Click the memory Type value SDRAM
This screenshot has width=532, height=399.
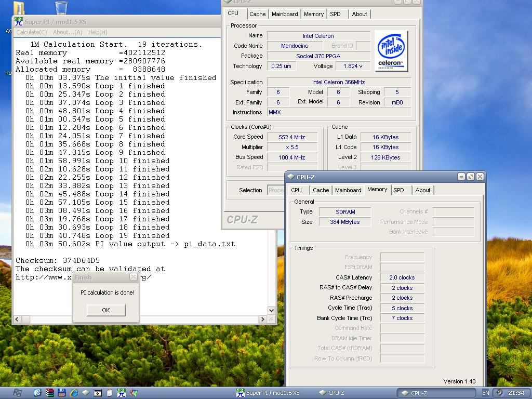coord(345,212)
